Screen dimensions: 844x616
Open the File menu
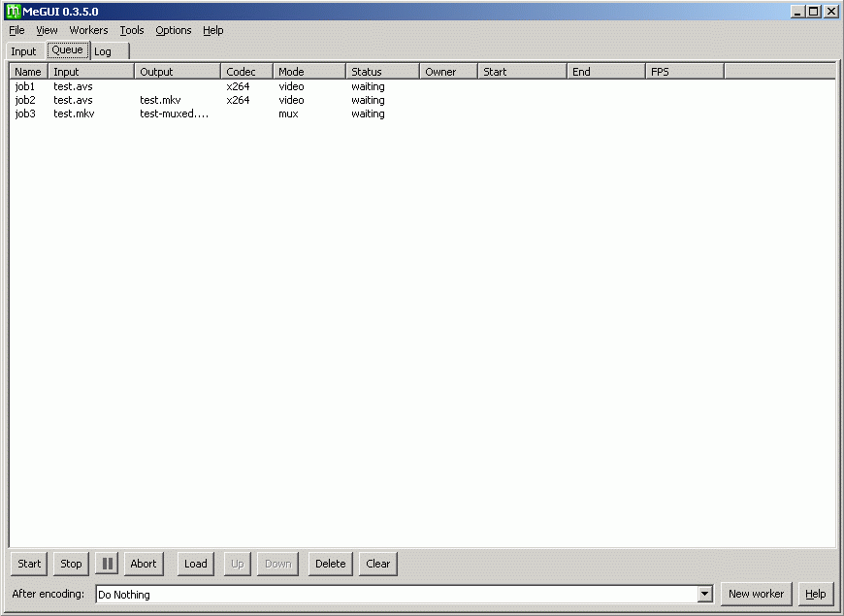pyautogui.click(x=16, y=30)
